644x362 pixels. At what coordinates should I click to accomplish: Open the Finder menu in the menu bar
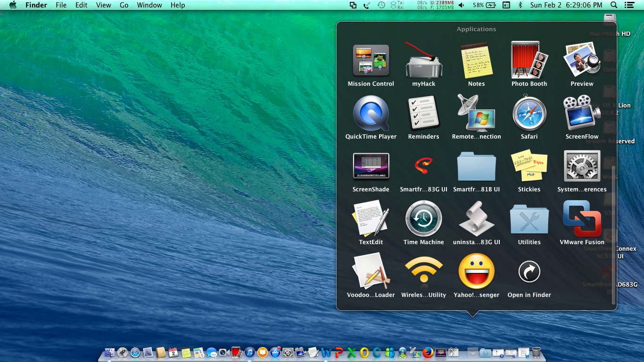(x=36, y=5)
